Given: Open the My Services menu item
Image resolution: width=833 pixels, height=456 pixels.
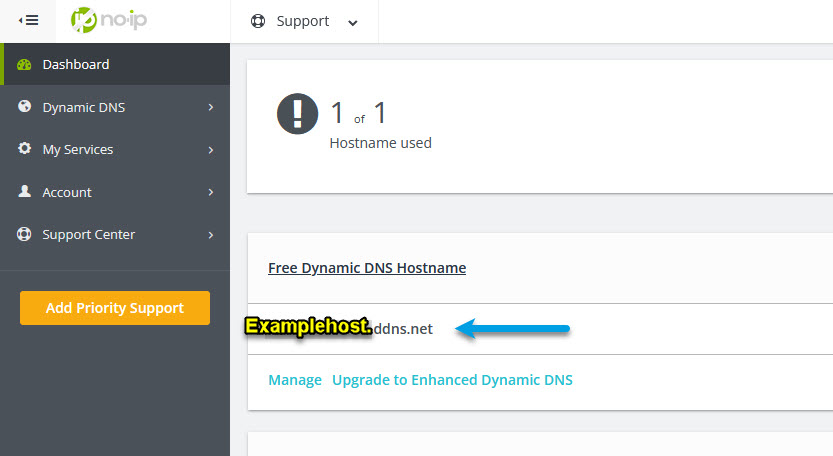Looking at the screenshot, I should point(78,149).
